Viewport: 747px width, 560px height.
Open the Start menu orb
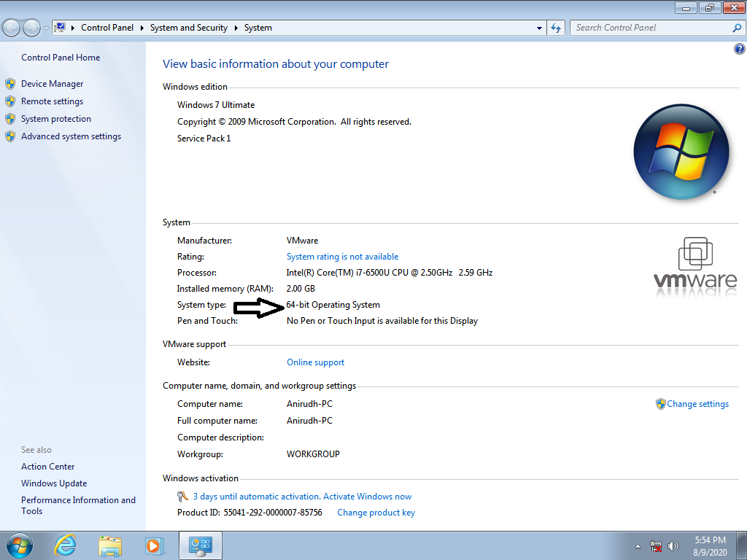pos(20,545)
